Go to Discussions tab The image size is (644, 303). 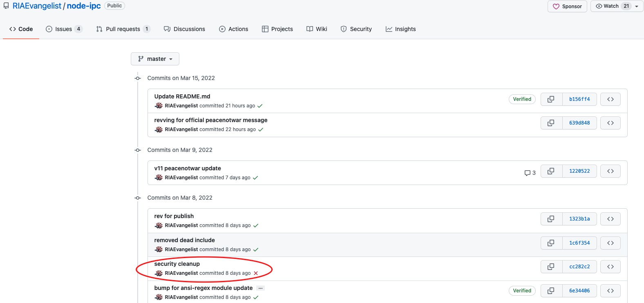184,29
